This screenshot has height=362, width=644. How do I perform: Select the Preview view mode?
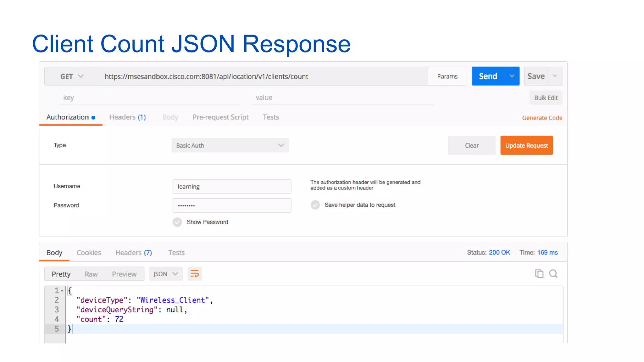coord(124,274)
